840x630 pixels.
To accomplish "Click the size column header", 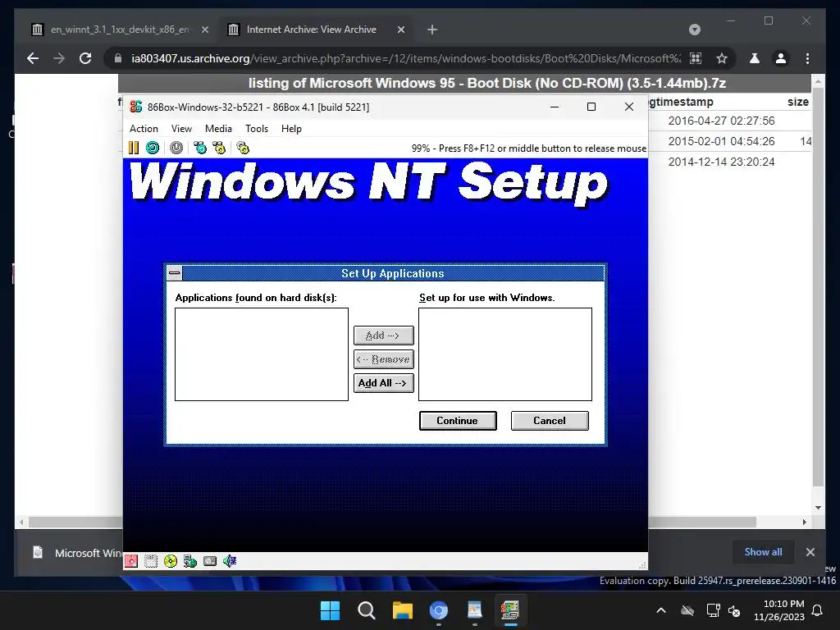I will (x=797, y=102).
